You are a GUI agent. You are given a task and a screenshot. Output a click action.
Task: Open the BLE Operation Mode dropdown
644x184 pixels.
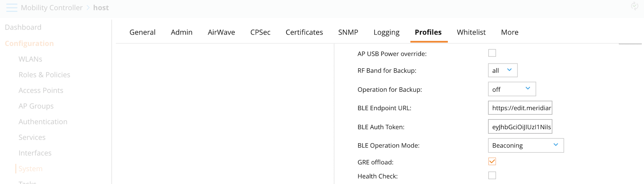(526, 146)
